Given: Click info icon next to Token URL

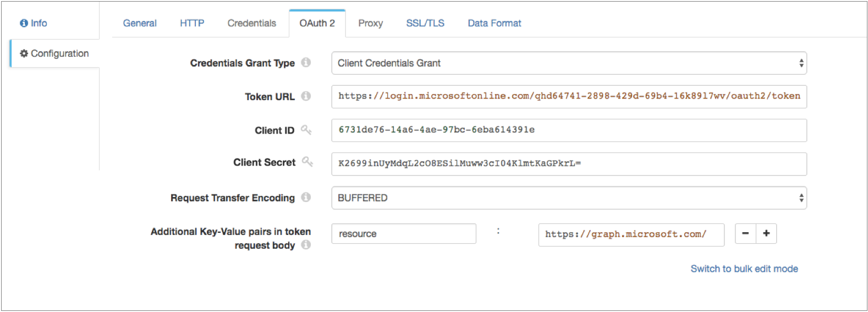Looking at the screenshot, I should point(306,96).
